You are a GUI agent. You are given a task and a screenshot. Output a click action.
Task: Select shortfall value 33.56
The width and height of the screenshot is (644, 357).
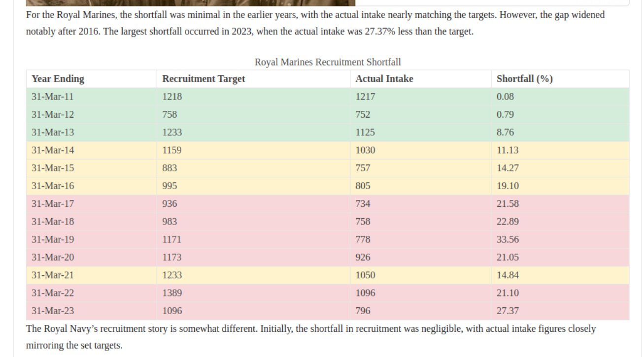[560, 239]
